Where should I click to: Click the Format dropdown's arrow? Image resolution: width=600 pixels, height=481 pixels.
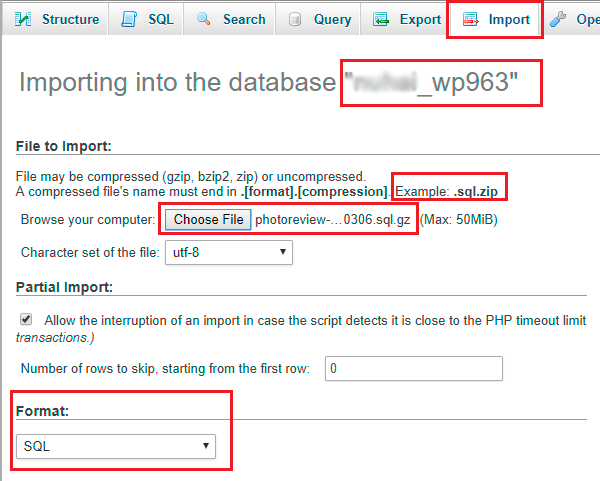(205, 446)
